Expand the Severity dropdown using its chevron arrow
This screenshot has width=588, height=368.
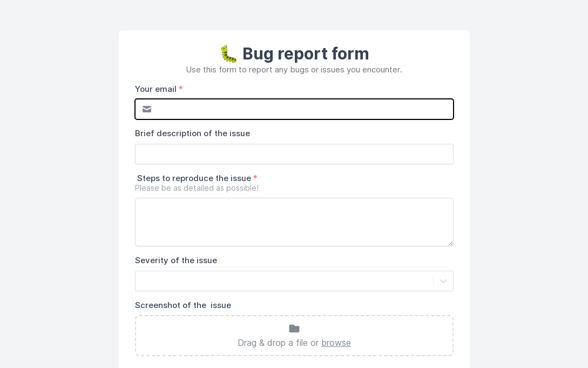tap(443, 281)
